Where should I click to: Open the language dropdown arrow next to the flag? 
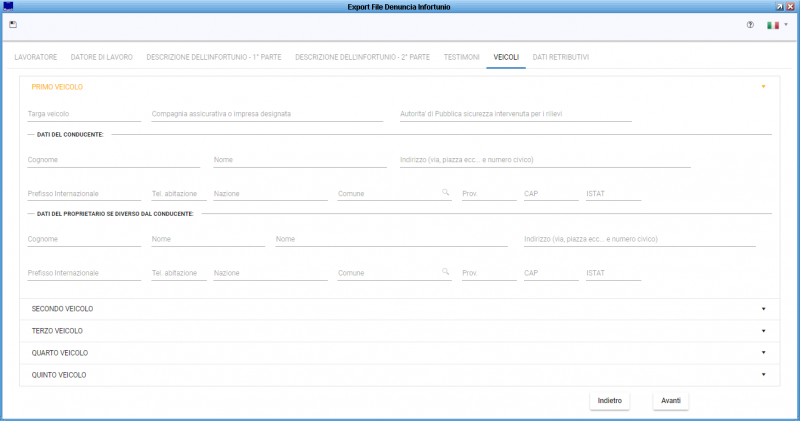786,25
